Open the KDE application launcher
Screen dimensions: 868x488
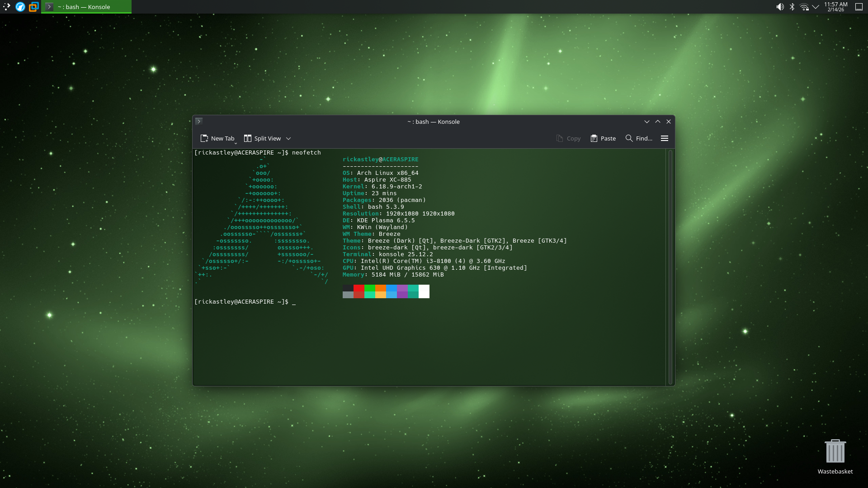[x=6, y=7]
